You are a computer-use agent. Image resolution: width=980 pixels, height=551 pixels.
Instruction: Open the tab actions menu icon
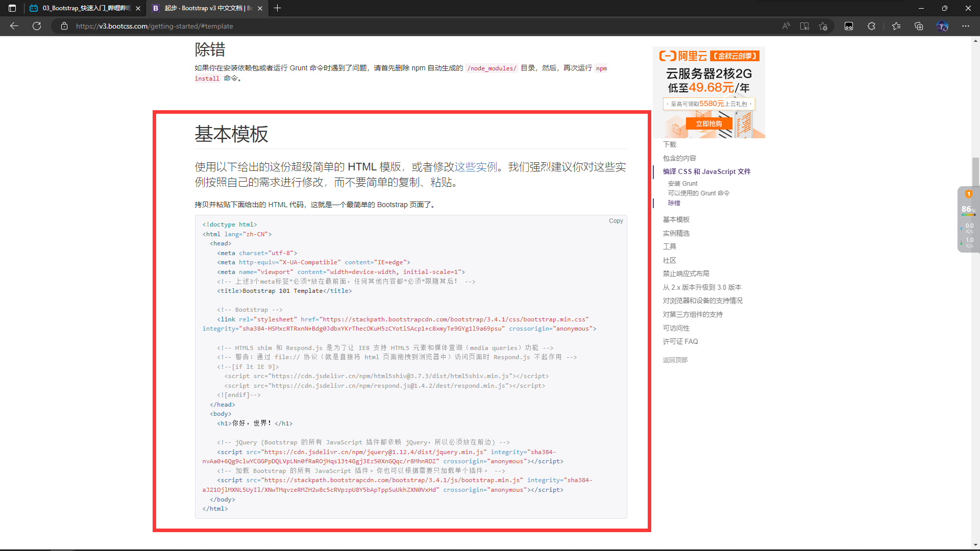coord(12,8)
